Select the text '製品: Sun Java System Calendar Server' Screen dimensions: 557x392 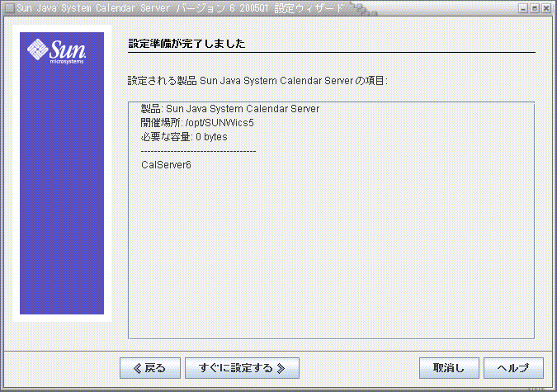click(230, 109)
